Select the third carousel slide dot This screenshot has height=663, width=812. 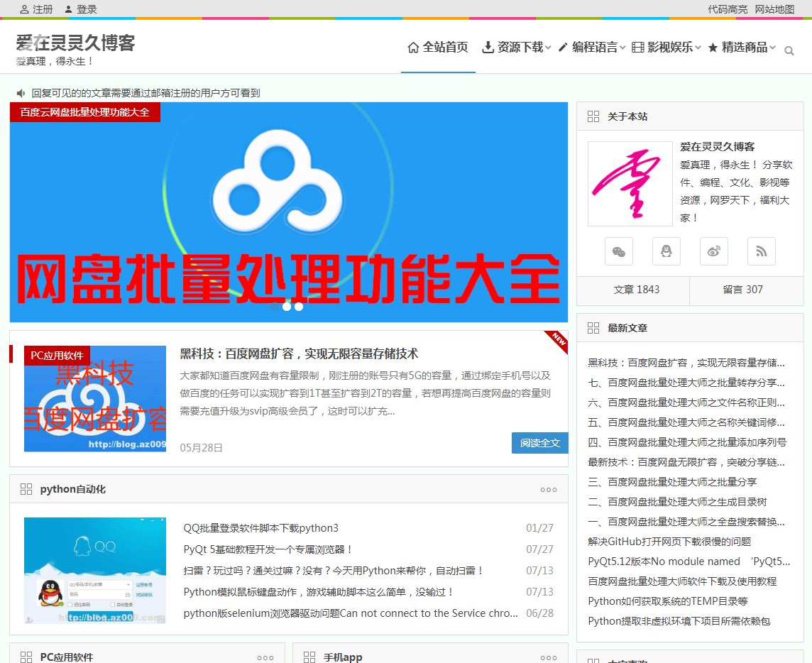pos(299,307)
